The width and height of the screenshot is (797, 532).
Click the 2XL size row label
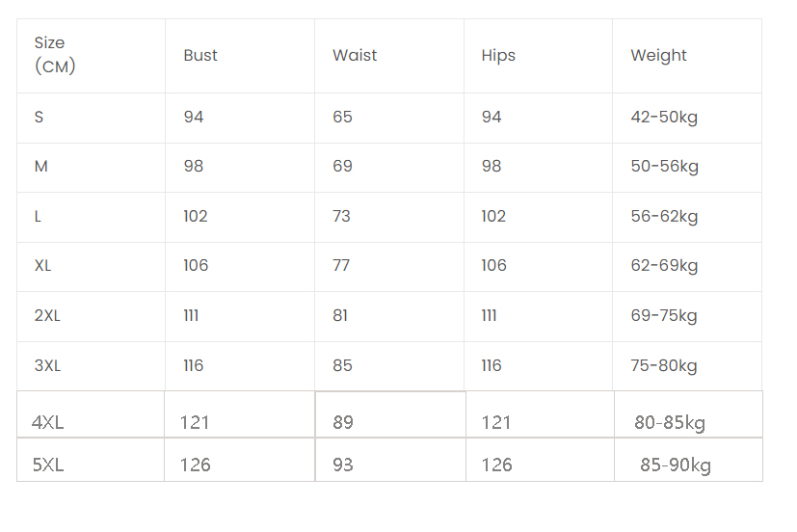point(47,315)
